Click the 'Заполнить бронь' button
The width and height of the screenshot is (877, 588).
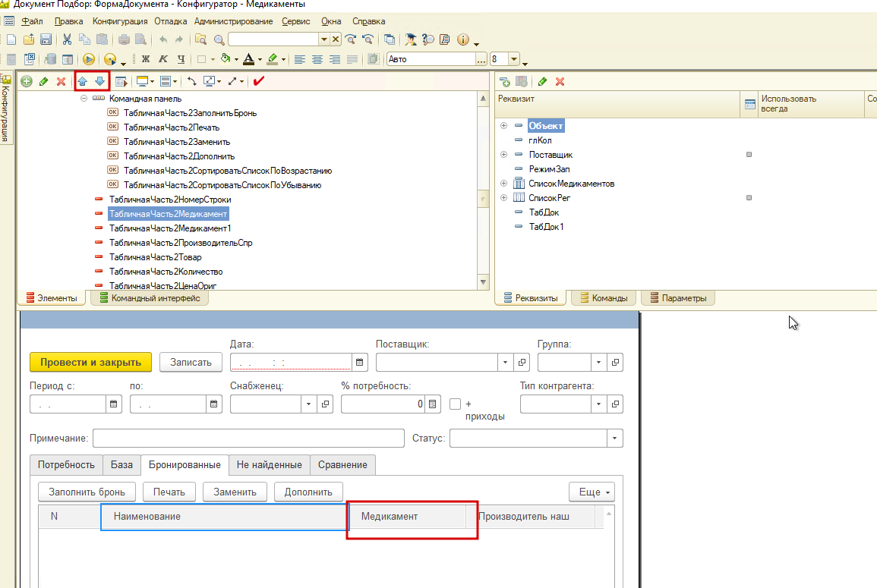pyautogui.click(x=87, y=492)
